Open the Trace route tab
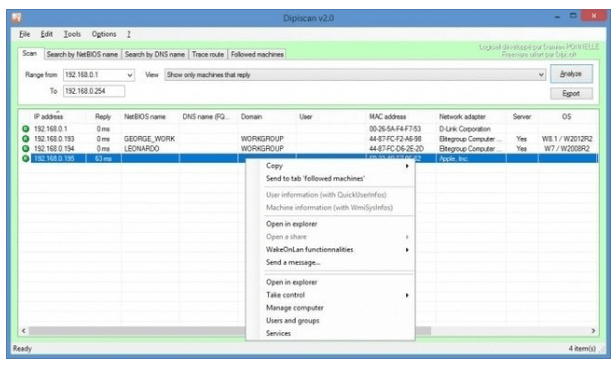The height and width of the screenshot is (365, 614). click(x=208, y=54)
